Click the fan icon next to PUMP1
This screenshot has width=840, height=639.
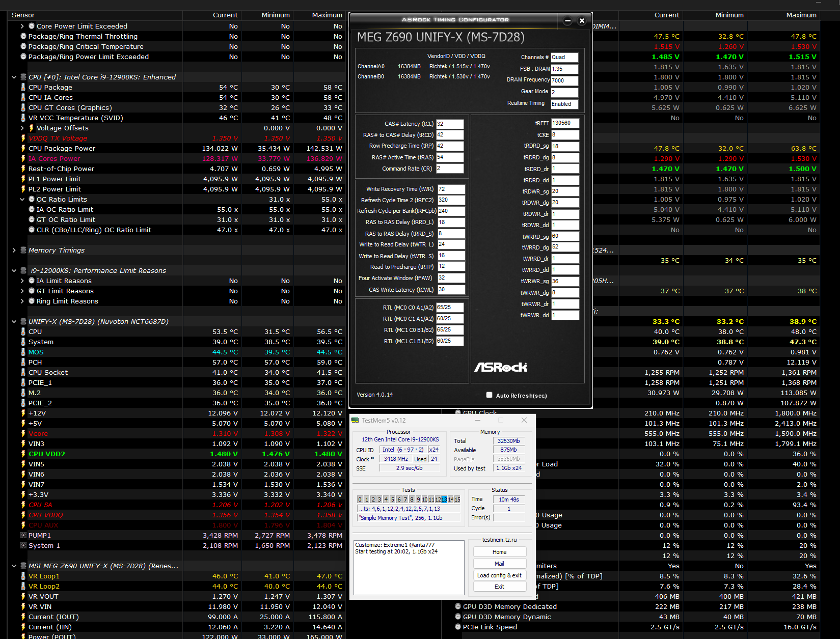click(x=23, y=535)
